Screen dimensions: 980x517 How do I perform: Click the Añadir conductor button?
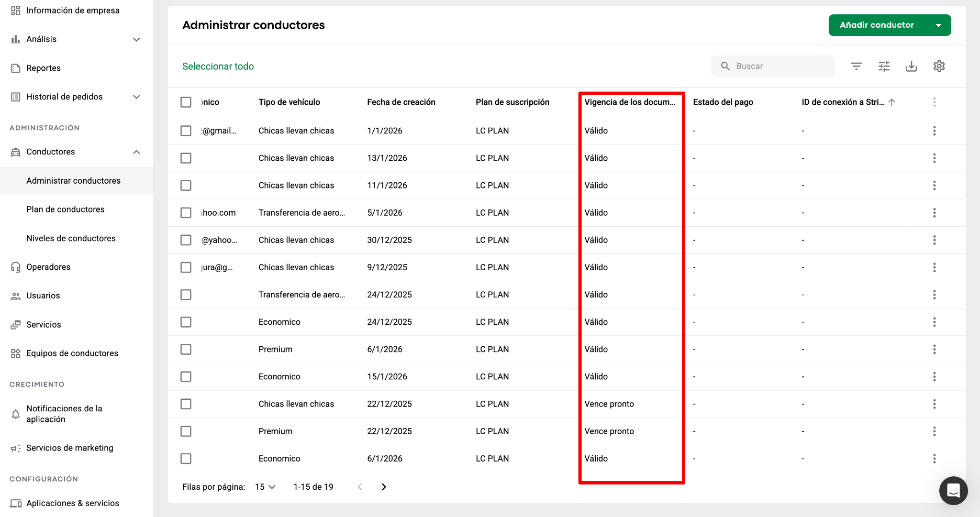tap(877, 25)
